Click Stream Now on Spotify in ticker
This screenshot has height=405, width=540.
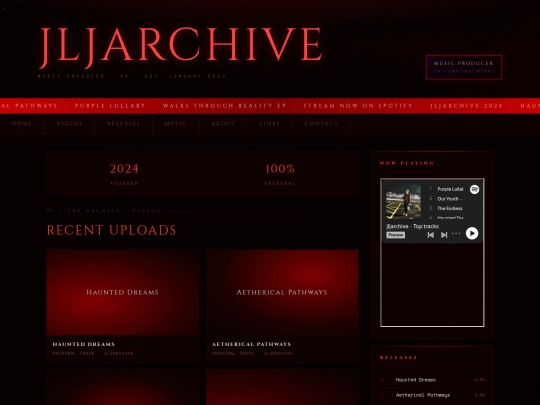click(358, 106)
